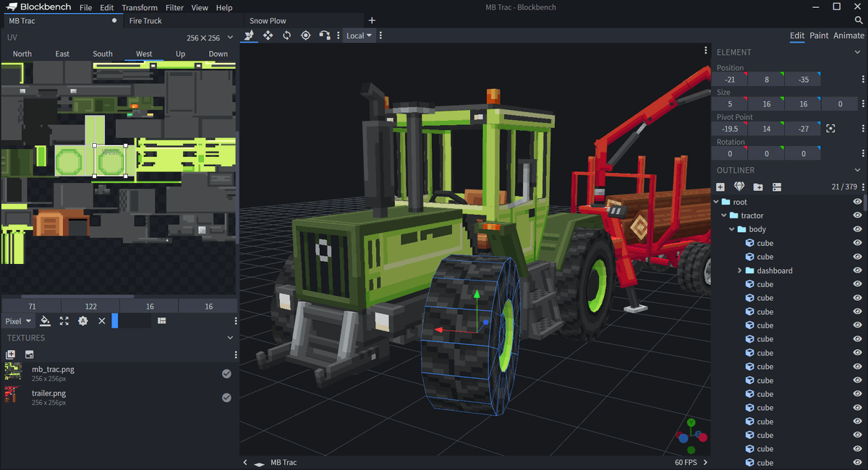The image size is (868, 470).
Task: Open the Pixel snap mode dropdown
Action: (19, 321)
